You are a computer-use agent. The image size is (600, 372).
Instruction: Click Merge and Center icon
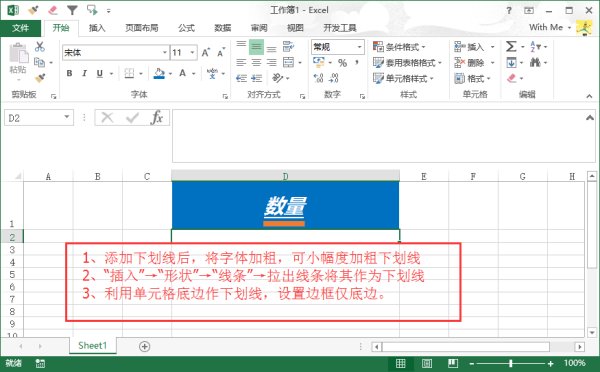tap(288, 62)
